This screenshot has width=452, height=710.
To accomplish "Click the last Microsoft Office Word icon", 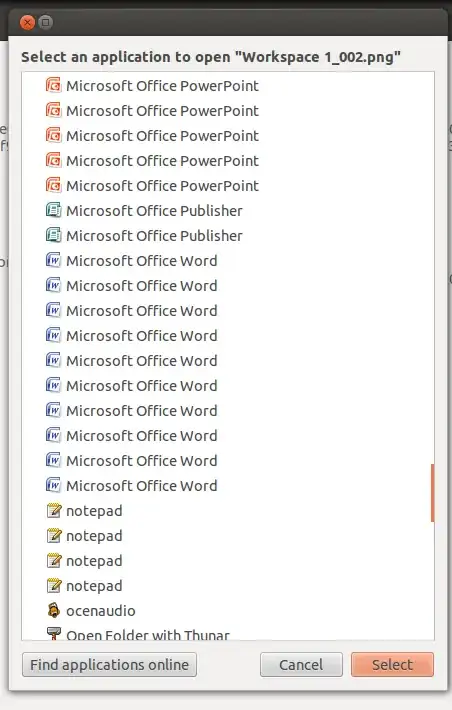I will (x=53, y=485).
